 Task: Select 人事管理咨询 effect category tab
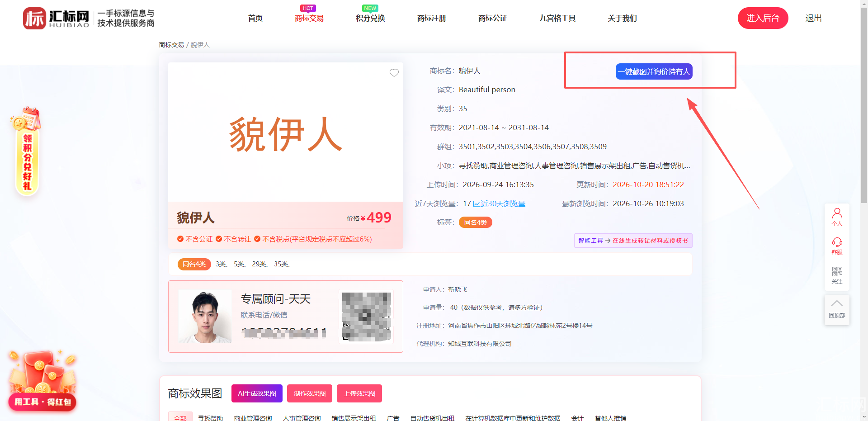pos(302,418)
